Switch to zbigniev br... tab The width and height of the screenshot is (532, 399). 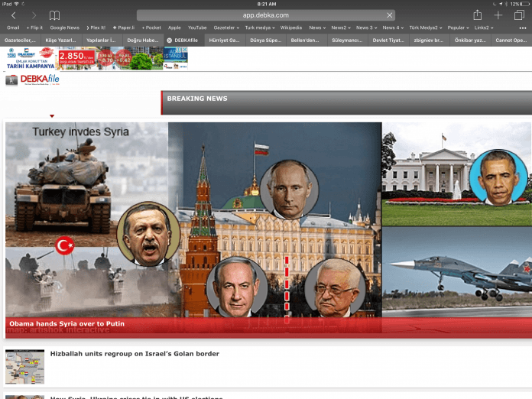pos(429,40)
